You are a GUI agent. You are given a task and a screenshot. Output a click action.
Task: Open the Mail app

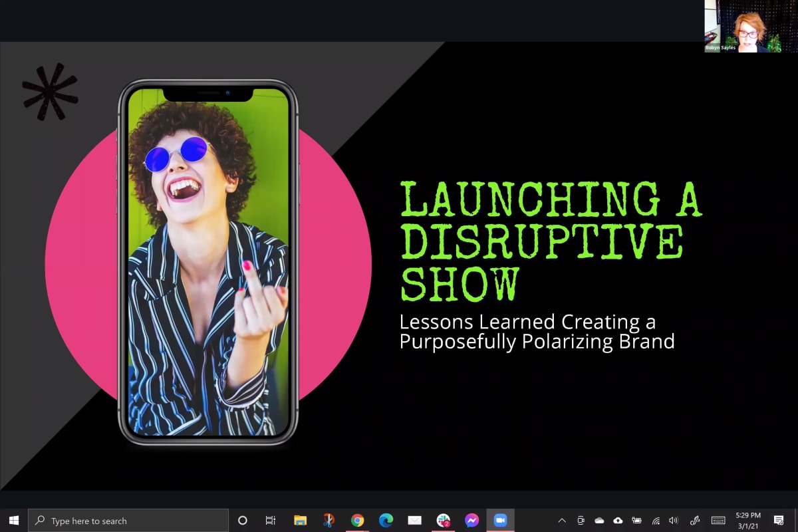[414, 520]
